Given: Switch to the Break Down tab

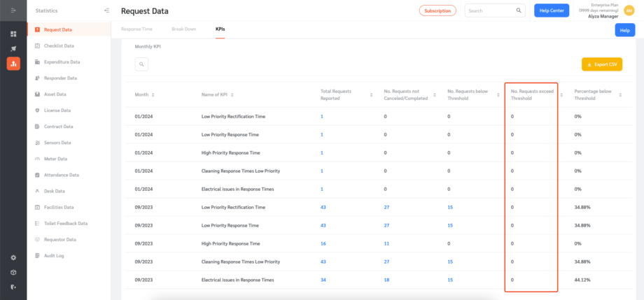Looking at the screenshot, I should tap(184, 29).
